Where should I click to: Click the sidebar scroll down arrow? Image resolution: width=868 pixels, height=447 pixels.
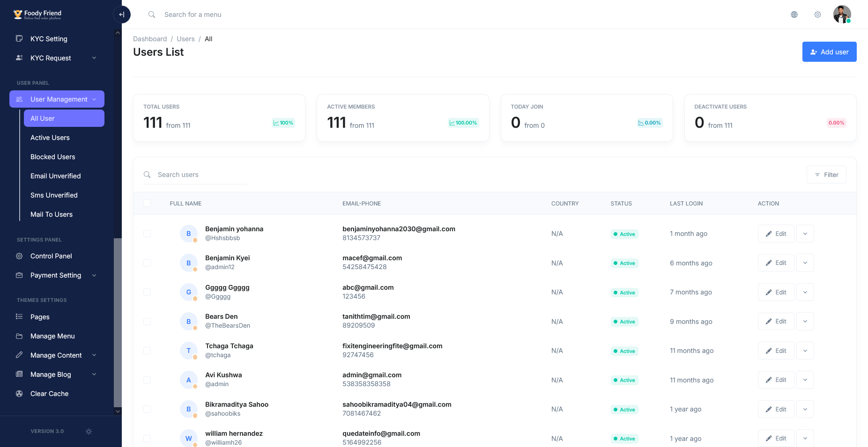118,411
